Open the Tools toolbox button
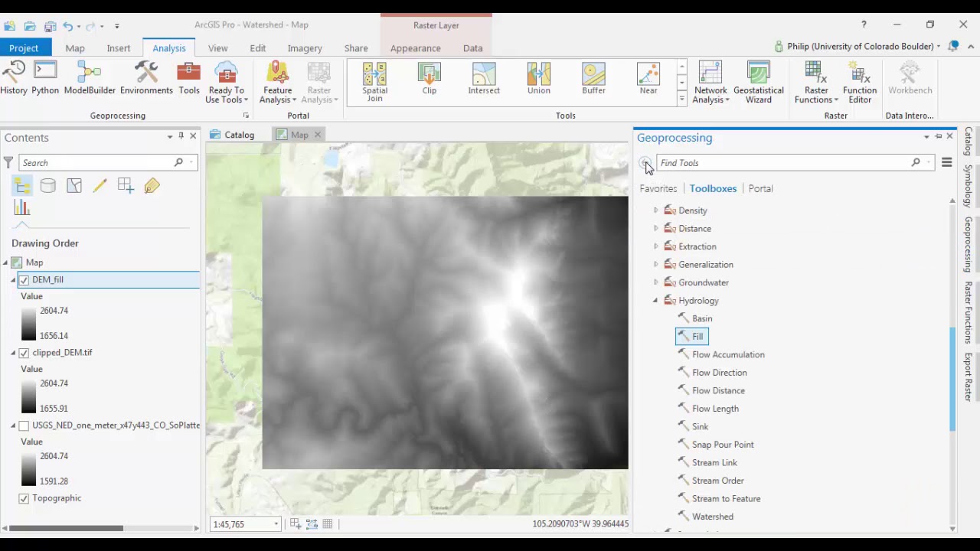Viewport: 980px width, 551px height. pos(189,80)
